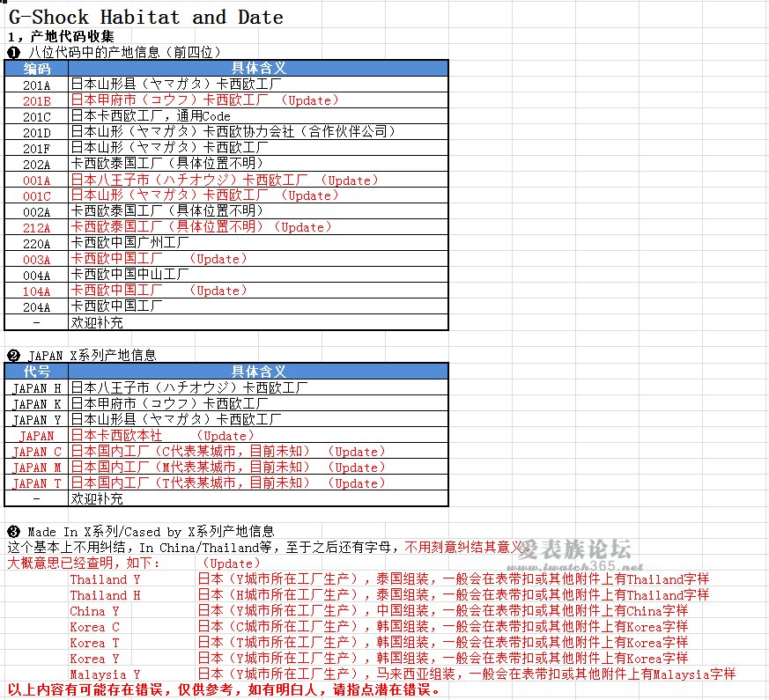Select the title cell 'G-Shock Habitat and Date'
This screenshot has height=700, width=769.
click(146, 17)
